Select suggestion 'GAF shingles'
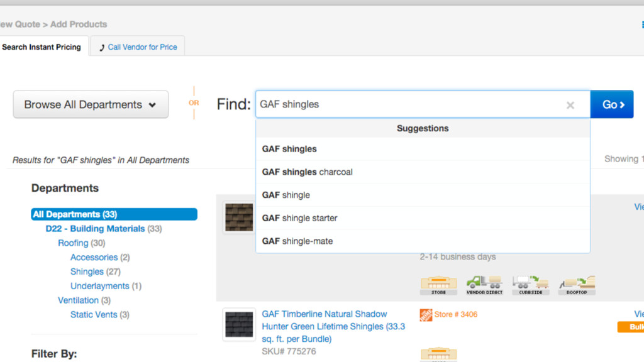This screenshot has height=362, width=644. (423, 149)
